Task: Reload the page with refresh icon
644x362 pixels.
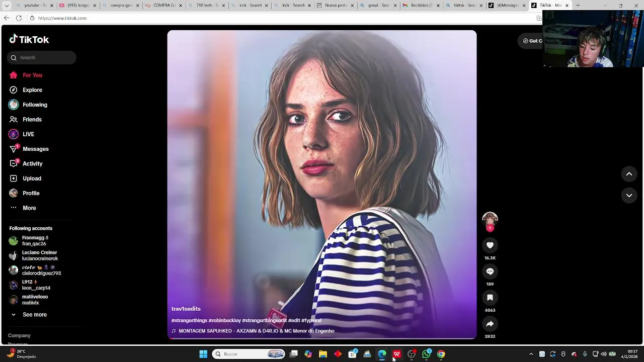Action: coord(19,18)
